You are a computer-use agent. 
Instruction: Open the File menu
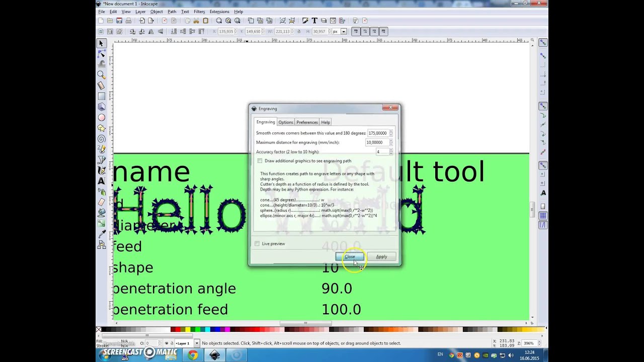coord(102,12)
